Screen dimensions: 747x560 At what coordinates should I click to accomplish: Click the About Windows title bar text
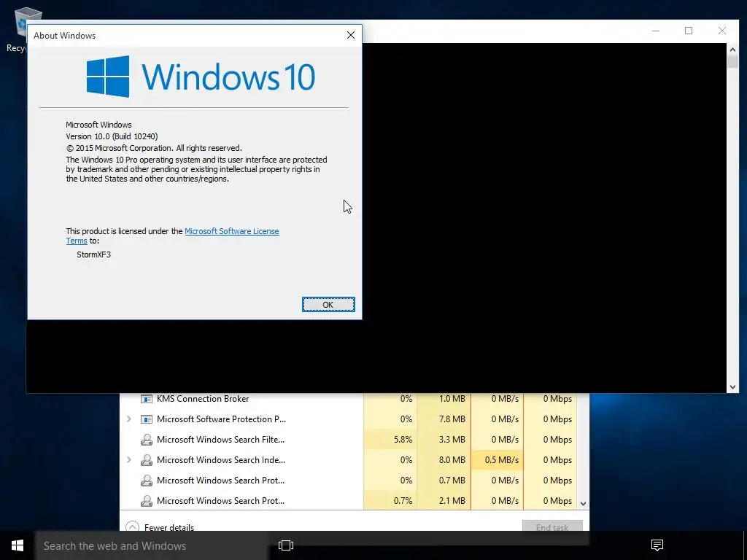pyautogui.click(x=64, y=36)
